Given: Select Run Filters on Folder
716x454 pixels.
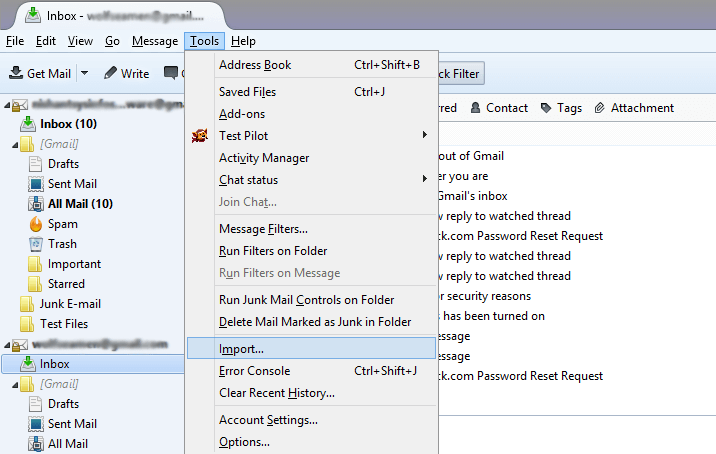Looking at the screenshot, I should (x=311, y=251).
